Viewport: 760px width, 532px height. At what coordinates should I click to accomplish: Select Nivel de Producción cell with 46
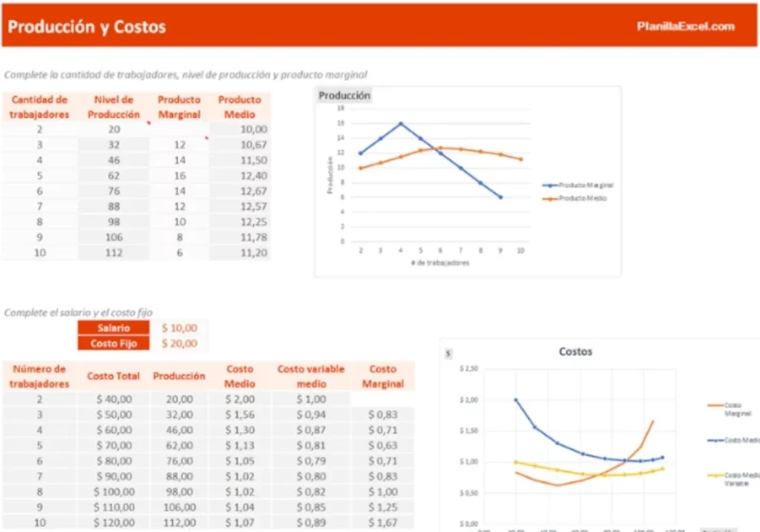114,160
